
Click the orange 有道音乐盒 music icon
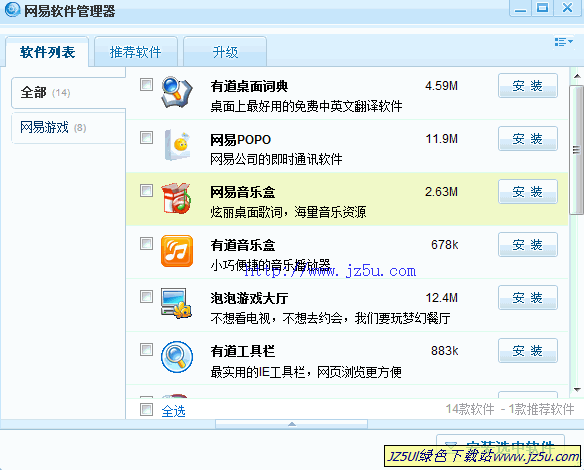(177, 251)
